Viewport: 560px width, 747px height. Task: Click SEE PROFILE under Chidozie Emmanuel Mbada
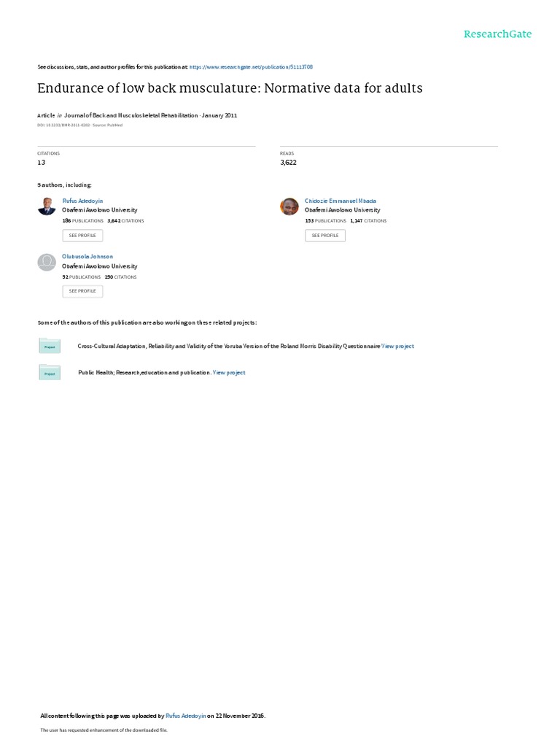tap(325, 236)
